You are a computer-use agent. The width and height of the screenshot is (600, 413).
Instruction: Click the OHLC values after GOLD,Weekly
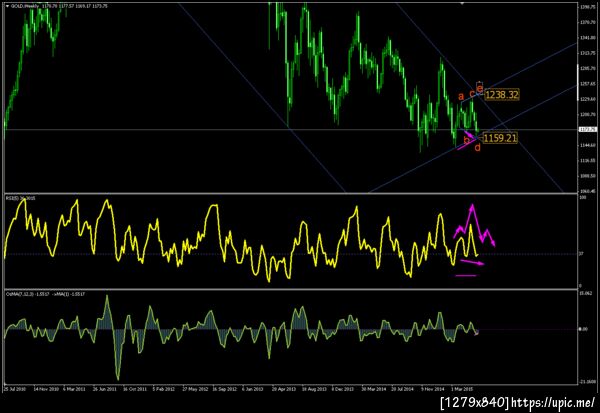74,6
